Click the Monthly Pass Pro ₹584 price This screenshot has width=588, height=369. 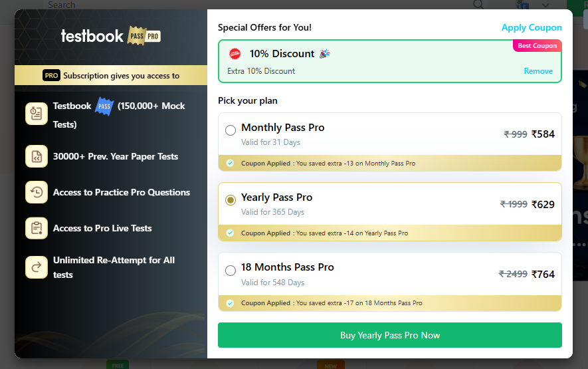tap(543, 134)
